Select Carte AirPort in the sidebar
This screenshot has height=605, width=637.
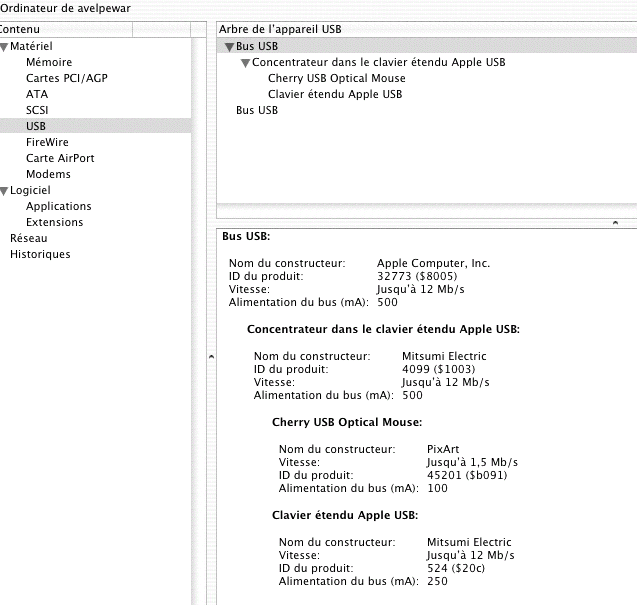click(x=60, y=158)
